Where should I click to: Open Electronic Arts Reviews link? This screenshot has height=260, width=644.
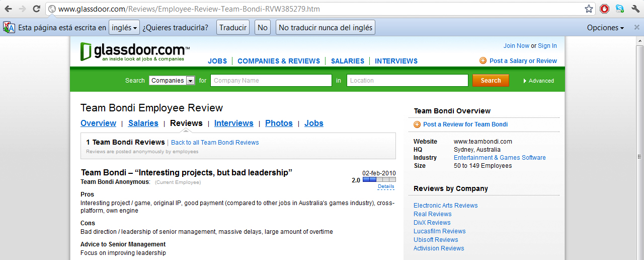click(446, 206)
